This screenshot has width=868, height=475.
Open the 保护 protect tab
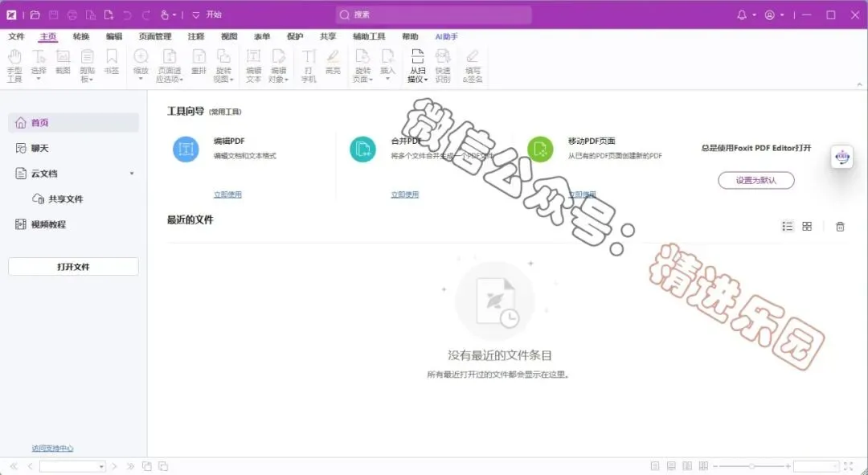point(295,36)
